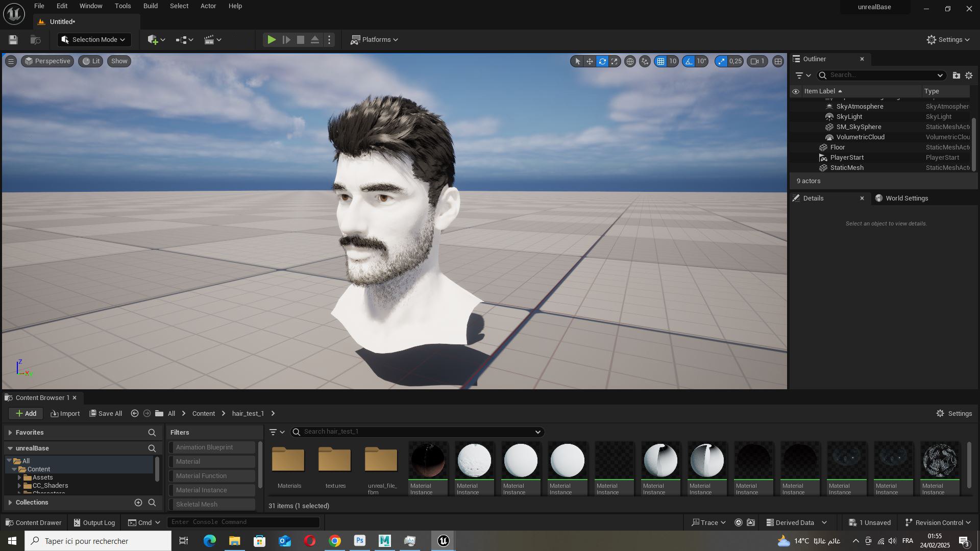The image size is (980, 551).
Task: Open the Build menu
Action: (151, 6)
